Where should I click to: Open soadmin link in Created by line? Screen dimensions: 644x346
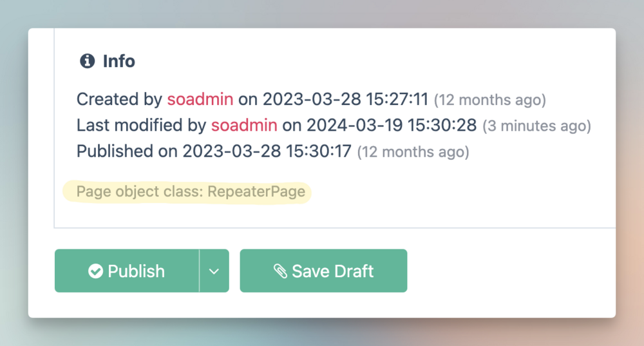[200, 100]
